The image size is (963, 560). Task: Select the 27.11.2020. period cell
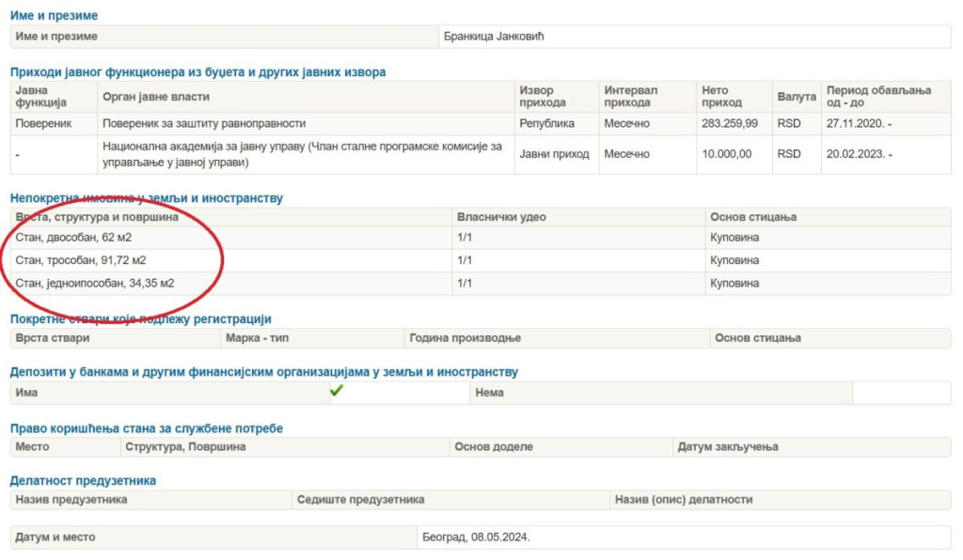[859, 123]
